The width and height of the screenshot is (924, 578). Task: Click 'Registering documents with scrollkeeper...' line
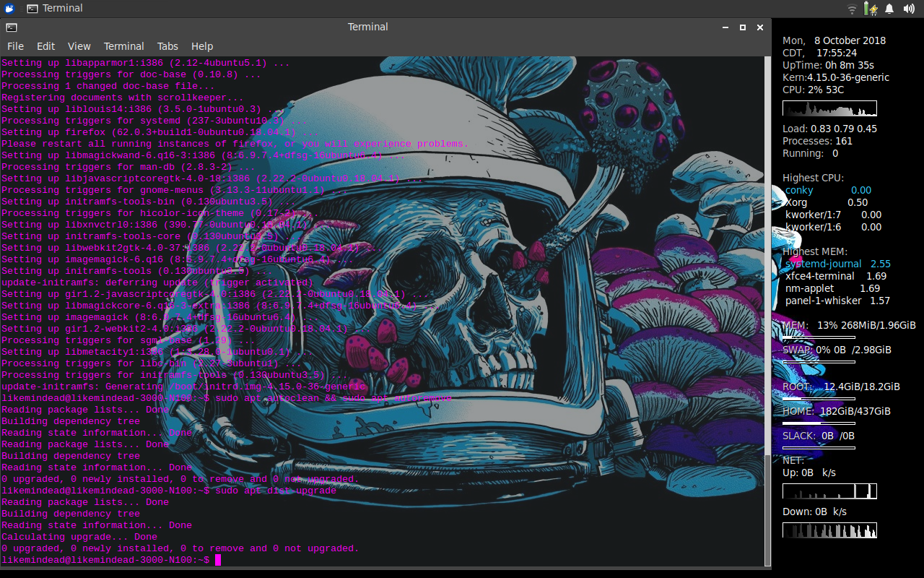click(x=123, y=98)
